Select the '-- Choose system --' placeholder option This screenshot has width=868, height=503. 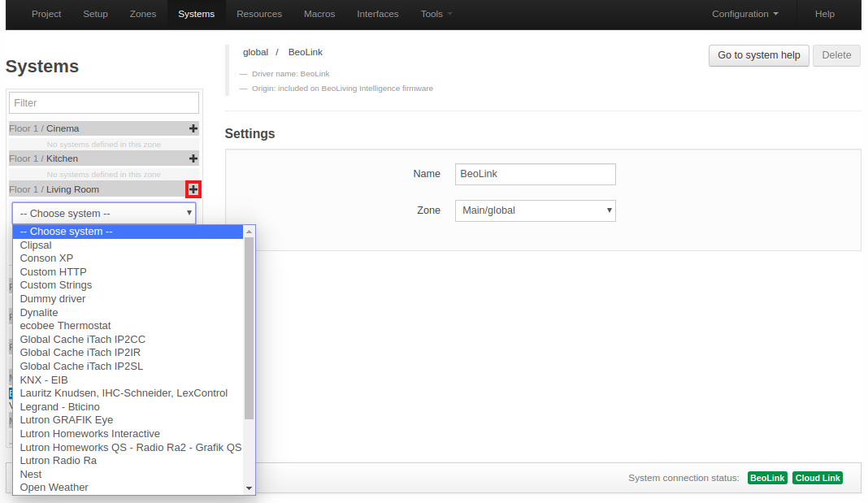point(128,232)
